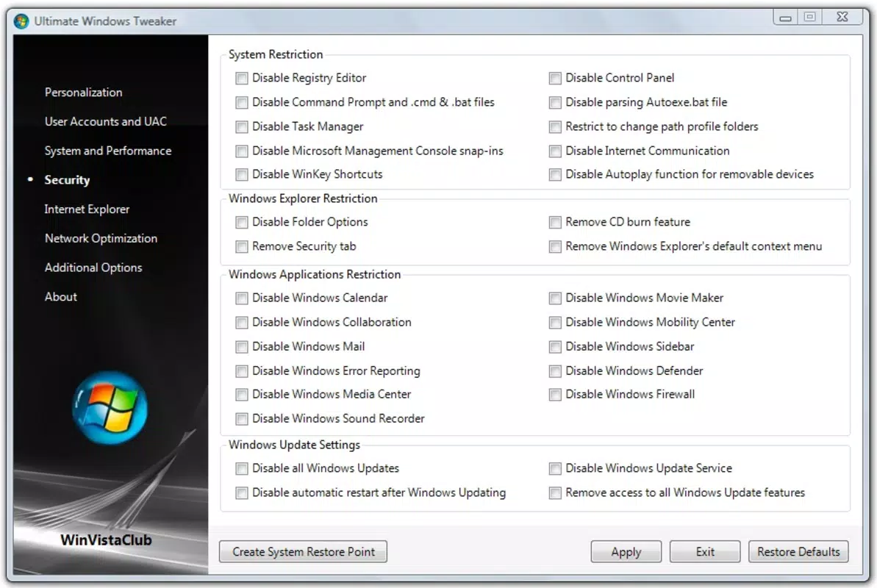Check Disable Windows Defender
The image size is (877, 588).
(x=555, y=371)
